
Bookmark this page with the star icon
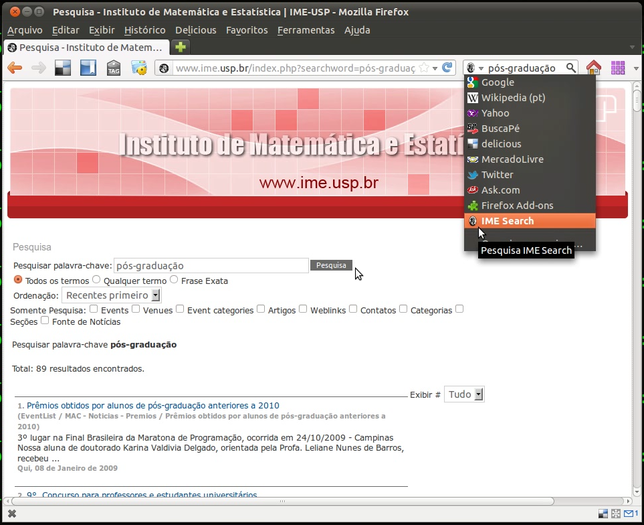(x=424, y=68)
